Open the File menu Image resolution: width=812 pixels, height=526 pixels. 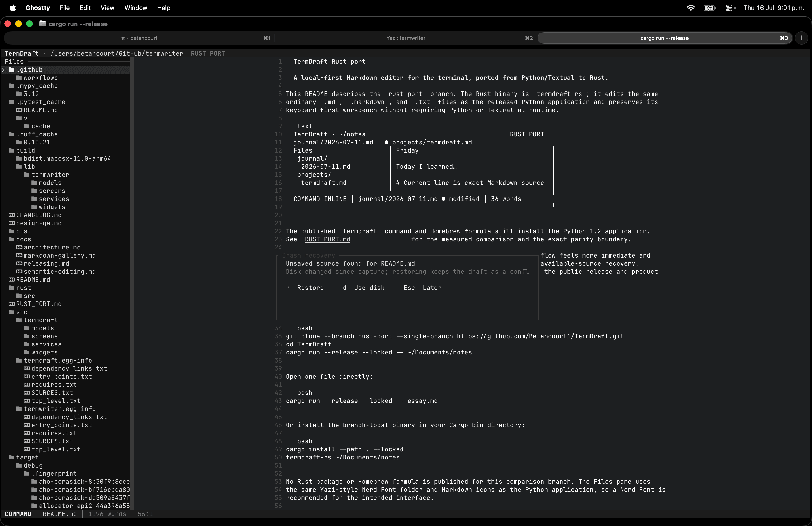pos(65,8)
